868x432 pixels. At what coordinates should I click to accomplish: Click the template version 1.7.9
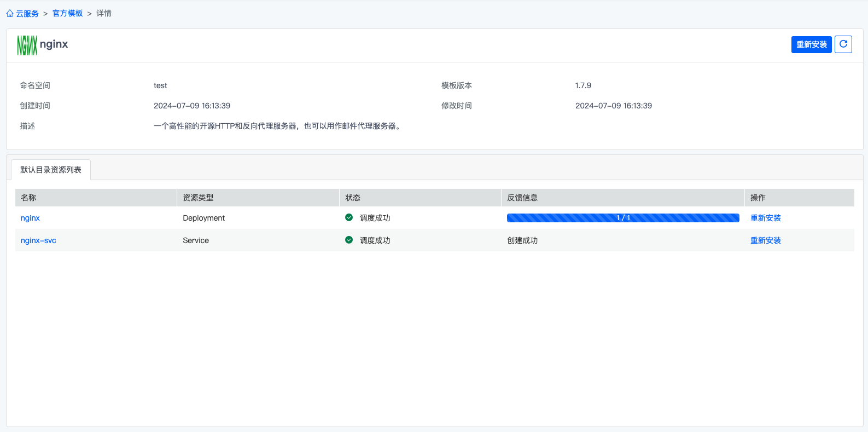(x=583, y=85)
